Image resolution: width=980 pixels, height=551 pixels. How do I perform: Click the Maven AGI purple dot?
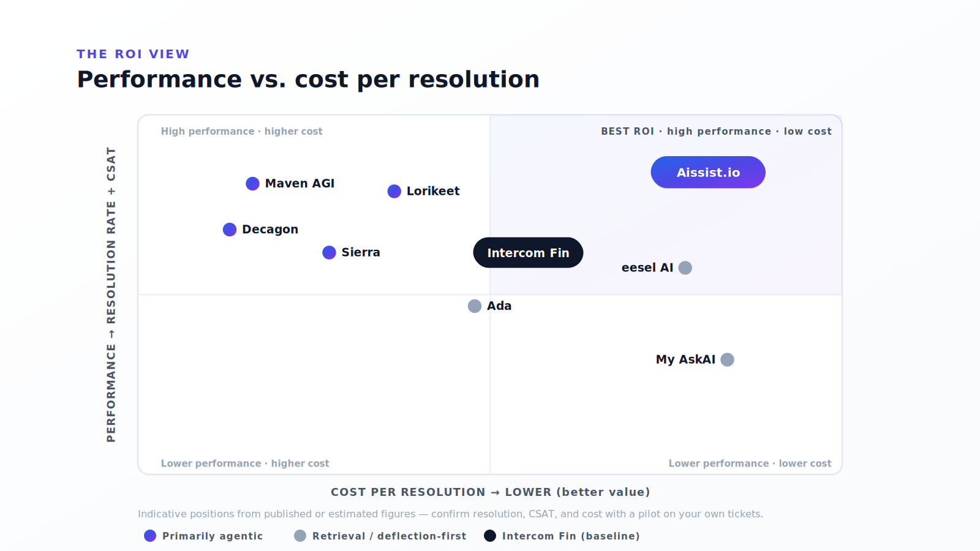tap(252, 184)
